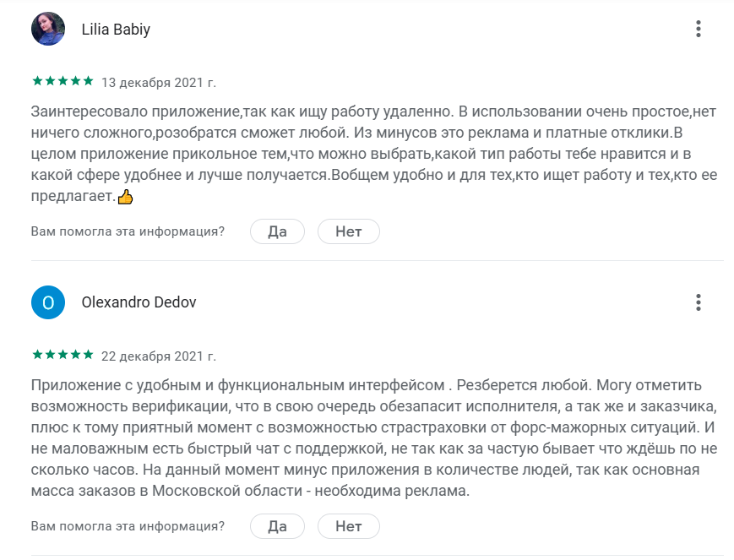Select the reviewer name Olexandro Dedov
The image size is (734, 560).
(138, 300)
